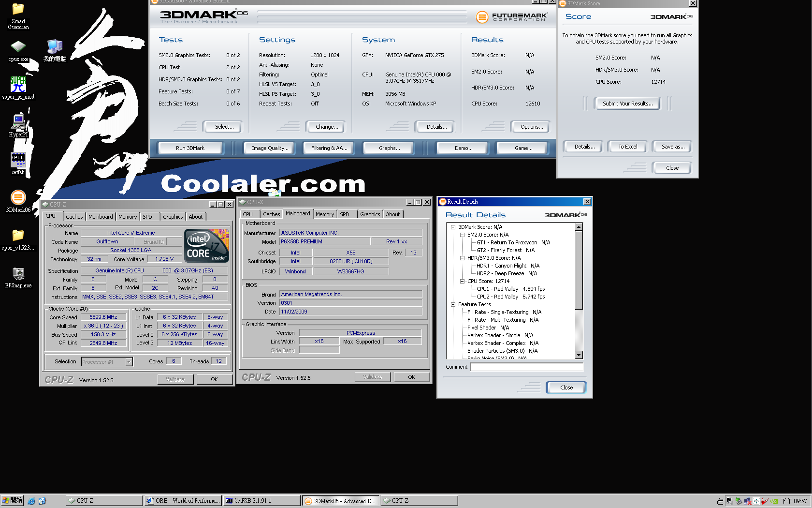Viewport: 812px width, 508px height.
Task: Open the super_pi_mod desktop shortcut
Action: point(18,84)
